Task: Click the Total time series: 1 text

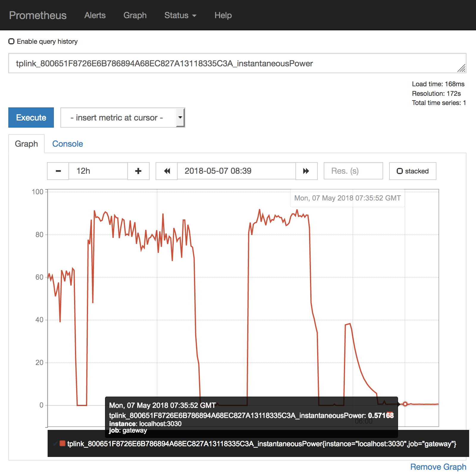Action: click(439, 103)
